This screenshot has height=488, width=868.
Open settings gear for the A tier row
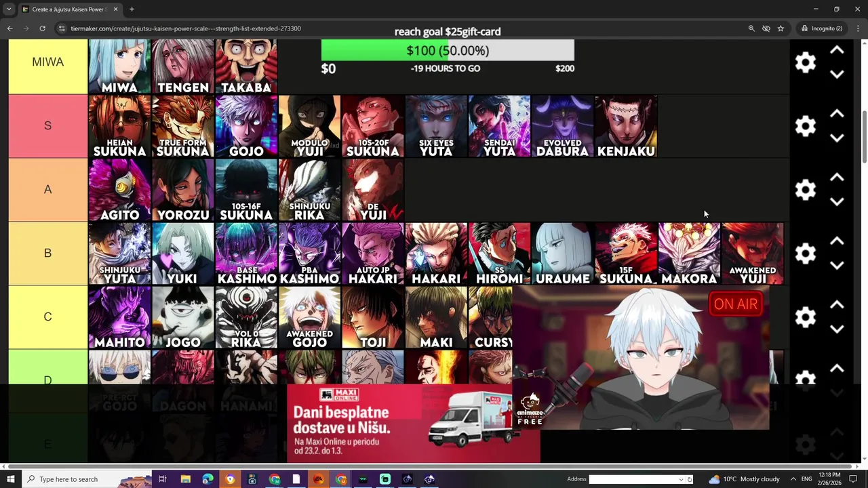click(805, 190)
